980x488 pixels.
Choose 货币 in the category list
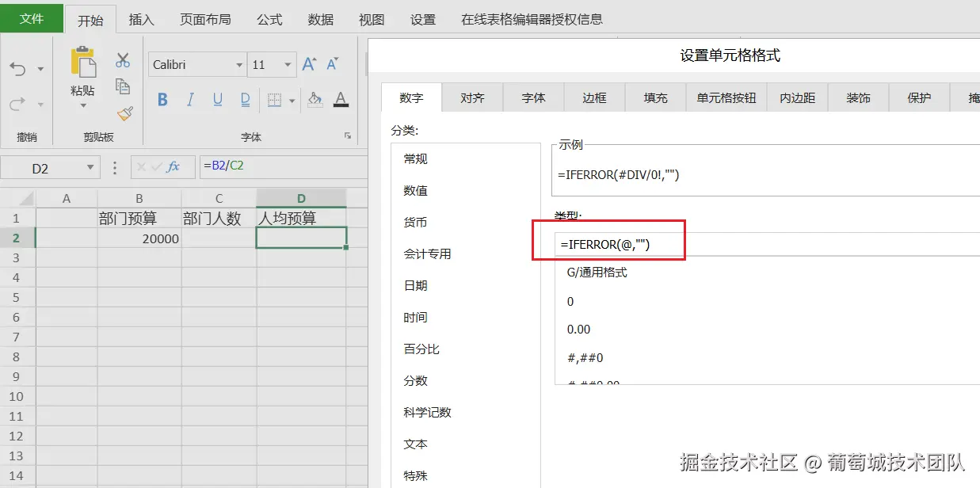click(466, 223)
